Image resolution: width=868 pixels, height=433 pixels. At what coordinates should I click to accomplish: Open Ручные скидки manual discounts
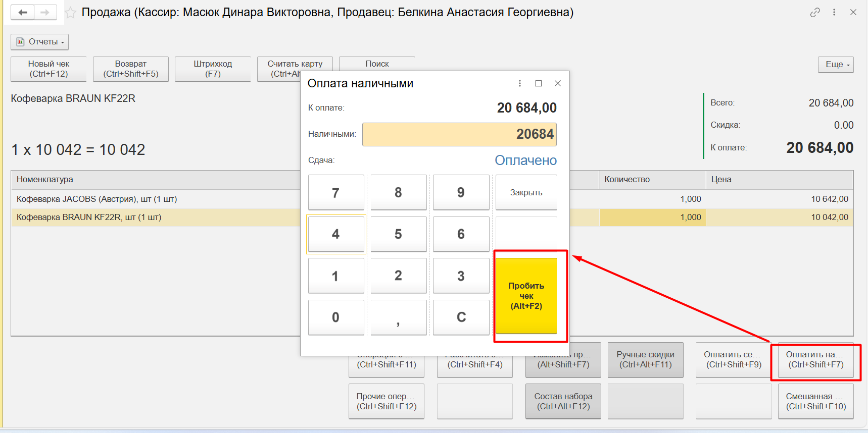(645, 360)
